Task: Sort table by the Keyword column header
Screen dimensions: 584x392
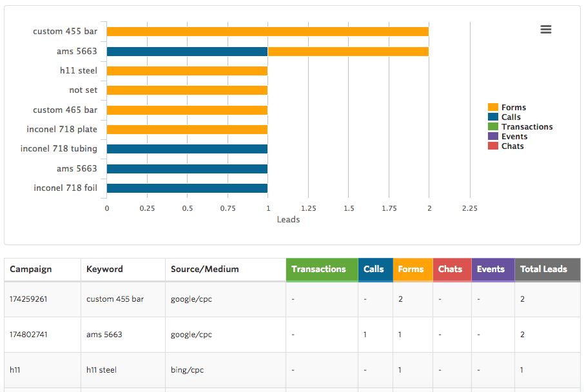Action: (123, 269)
